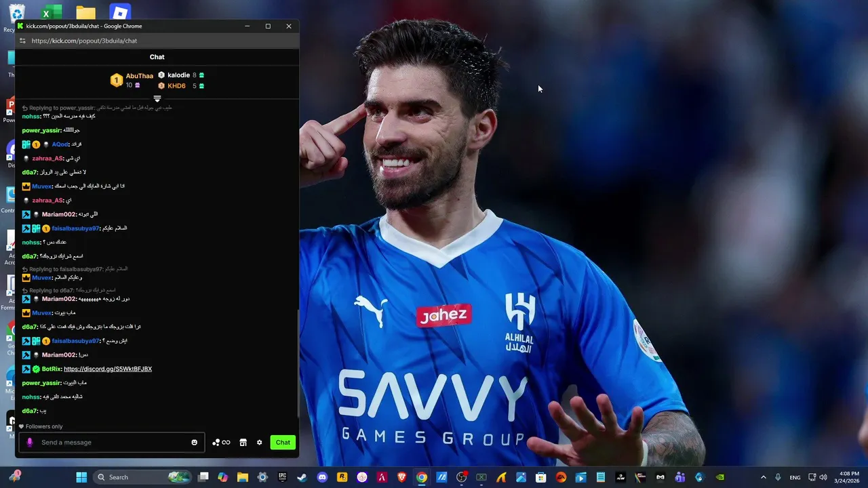The image size is (868, 488).
Task: Click the BotRix verified green badge
Action: pos(36,369)
